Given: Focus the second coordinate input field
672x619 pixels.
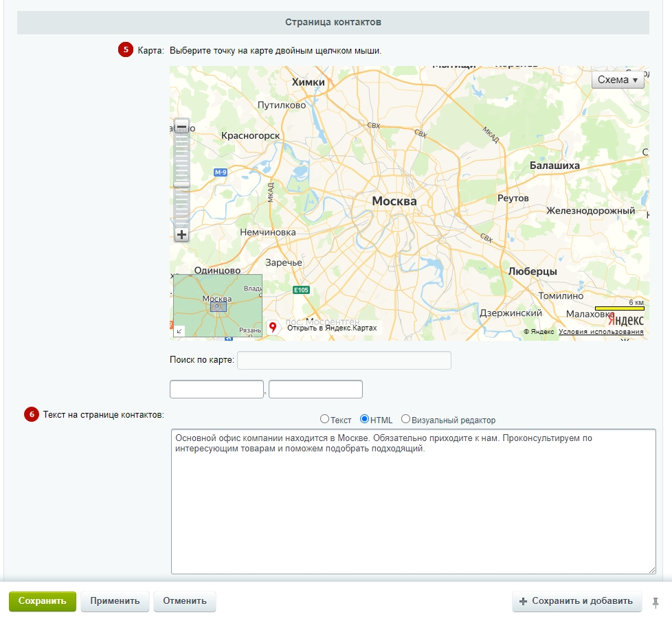Looking at the screenshot, I should click(315, 389).
